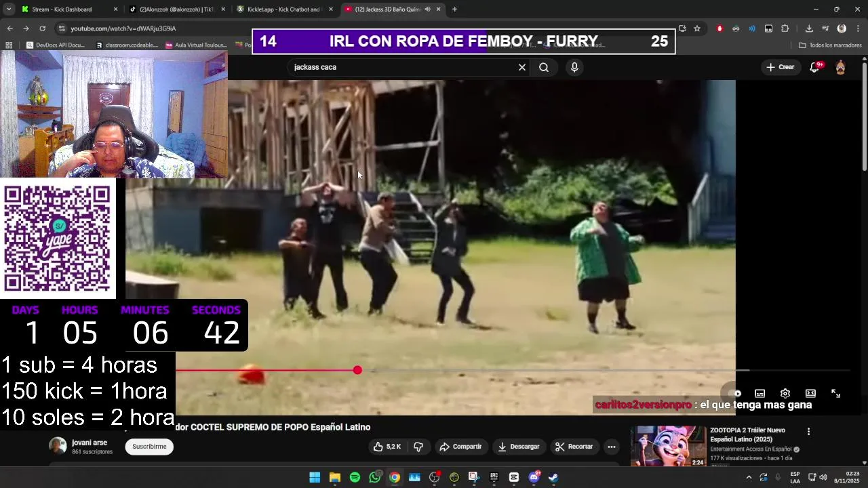Clear the 'jackass caca' search text
The height and width of the screenshot is (488, 868).
[x=522, y=67]
